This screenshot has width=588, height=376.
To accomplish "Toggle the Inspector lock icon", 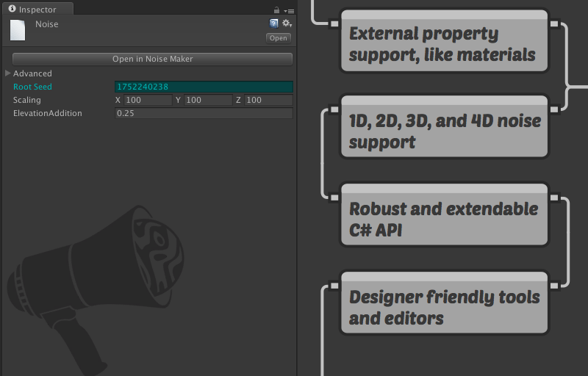I will click(276, 10).
